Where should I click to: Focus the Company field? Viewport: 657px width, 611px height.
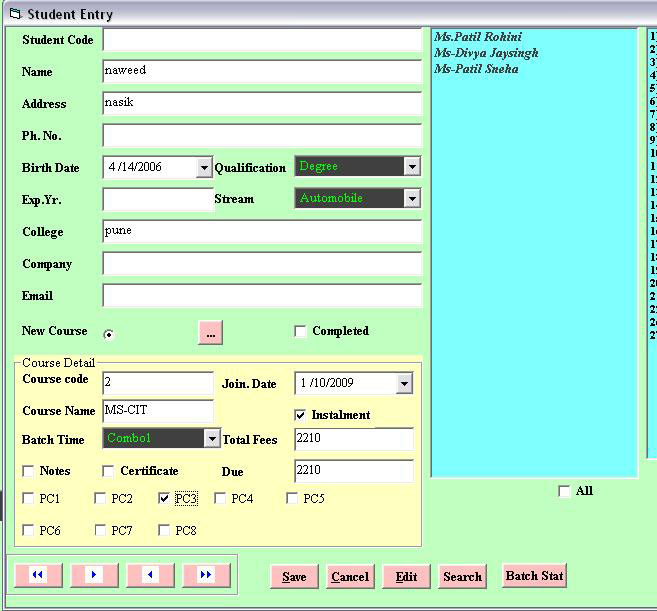click(x=262, y=264)
